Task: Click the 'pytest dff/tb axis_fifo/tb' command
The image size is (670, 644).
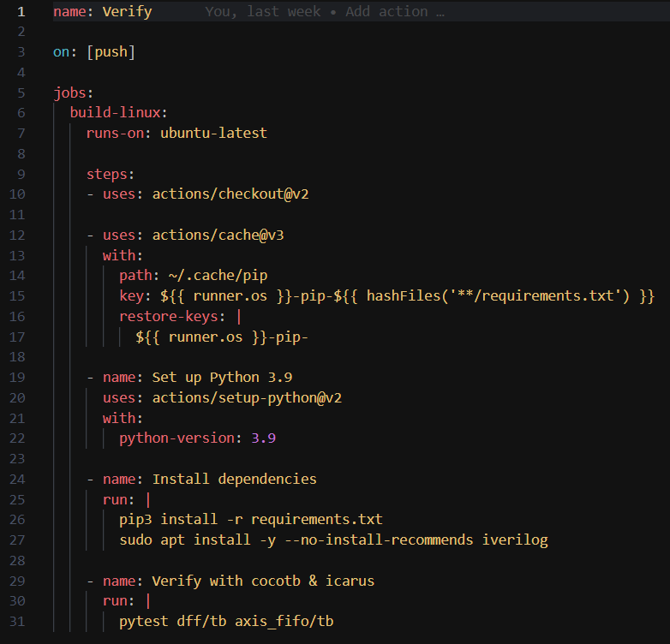Action: [226, 622]
